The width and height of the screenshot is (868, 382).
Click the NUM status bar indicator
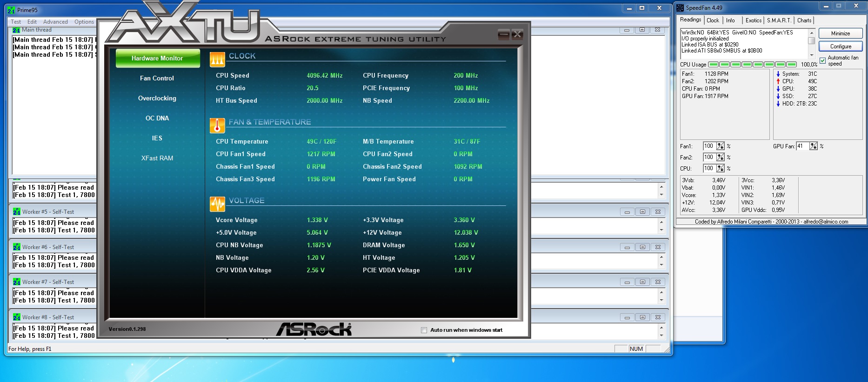pyautogui.click(x=636, y=349)
